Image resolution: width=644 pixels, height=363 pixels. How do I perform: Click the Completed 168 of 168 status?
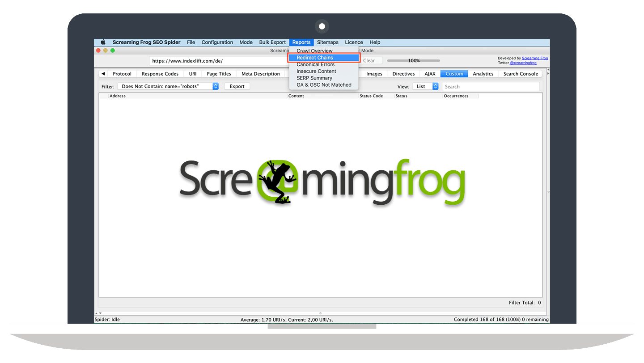point(501,320)
